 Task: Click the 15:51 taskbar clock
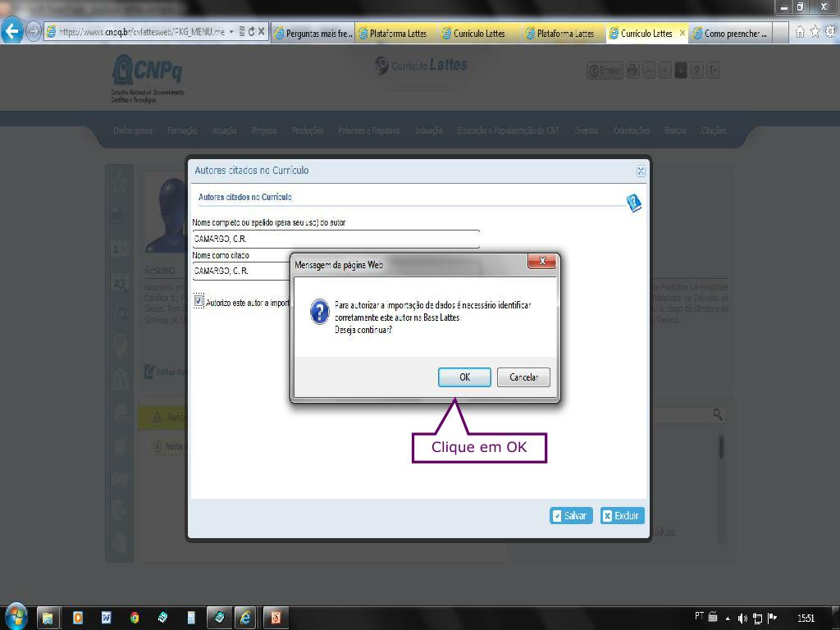click(806, 619)
